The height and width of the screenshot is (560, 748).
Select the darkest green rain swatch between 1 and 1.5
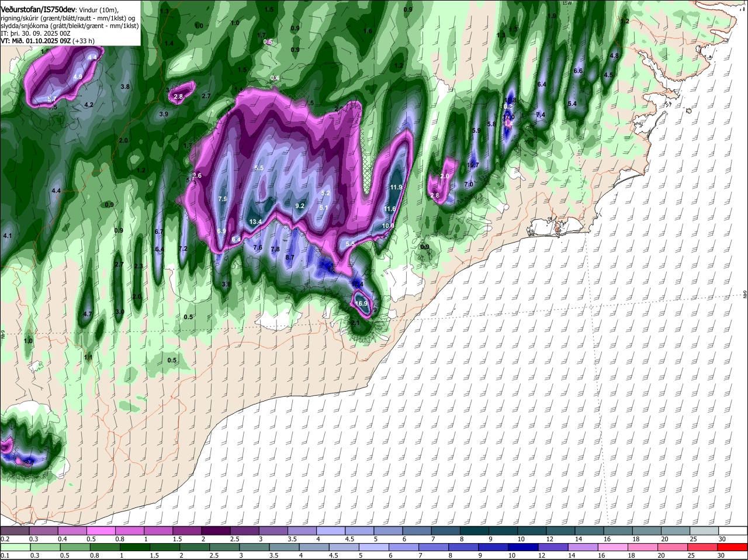coord(136,548)
